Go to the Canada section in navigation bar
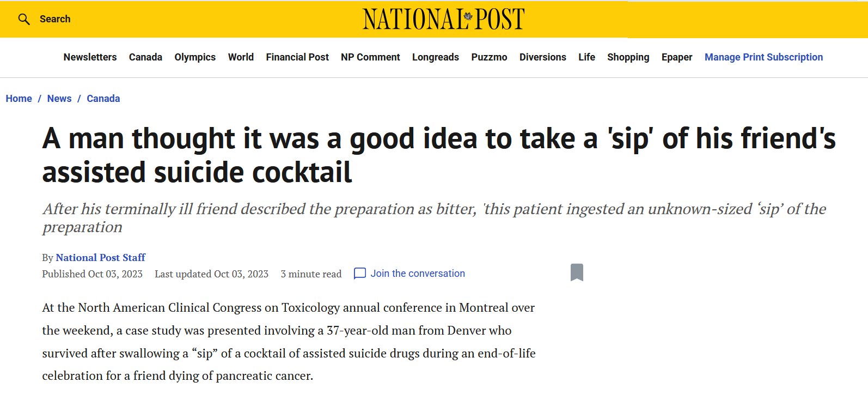This screenshot has height=394, width=868. click(x=145, y=57)
